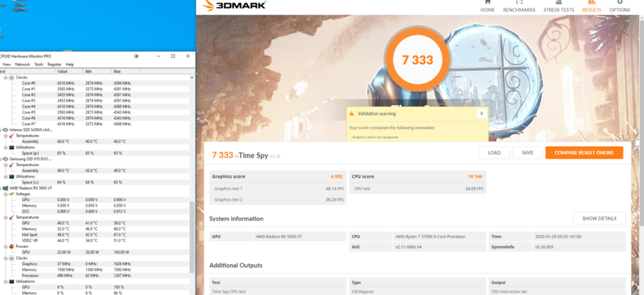Click the Graphics score 6 992 value
This screenshot has height=295, width=644.
[x=336, y=176]
